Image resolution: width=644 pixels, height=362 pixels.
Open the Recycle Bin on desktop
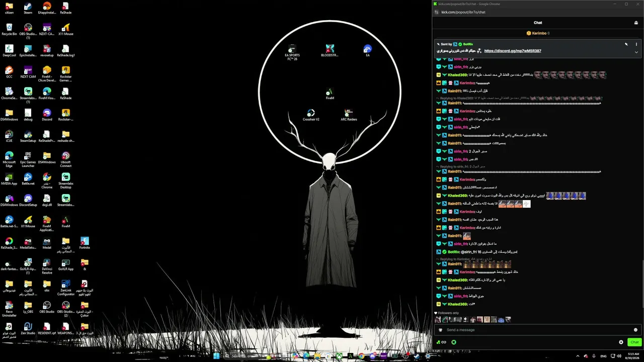pos(9,29)
